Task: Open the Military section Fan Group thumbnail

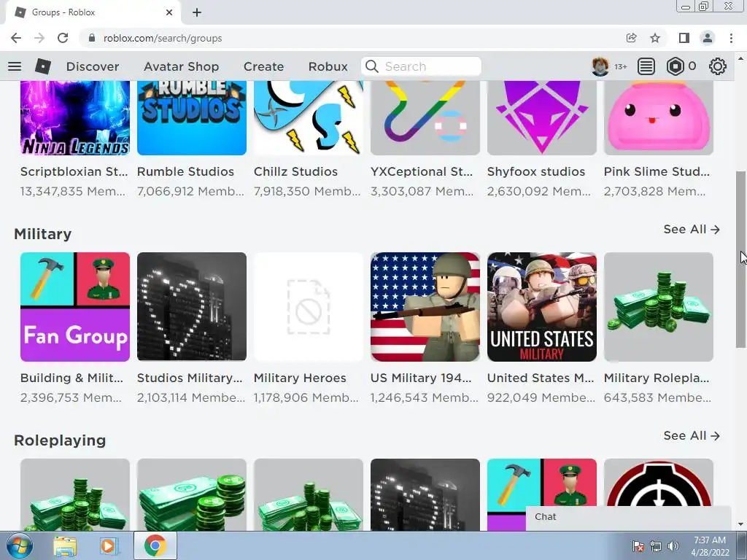Action: click(x=75, y=307)
